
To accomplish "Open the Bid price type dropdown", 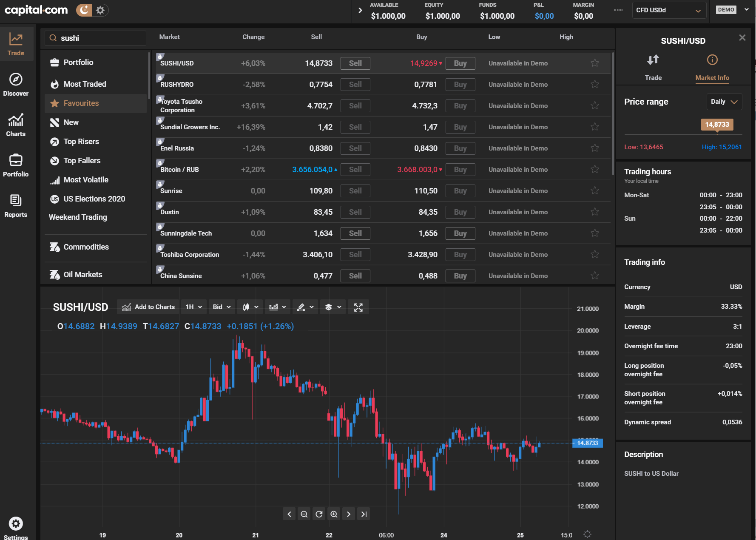I will (x=222, y=307).
